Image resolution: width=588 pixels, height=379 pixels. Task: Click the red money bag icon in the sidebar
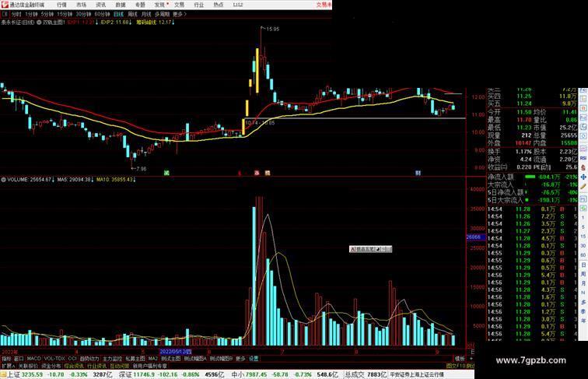point(583,168)
